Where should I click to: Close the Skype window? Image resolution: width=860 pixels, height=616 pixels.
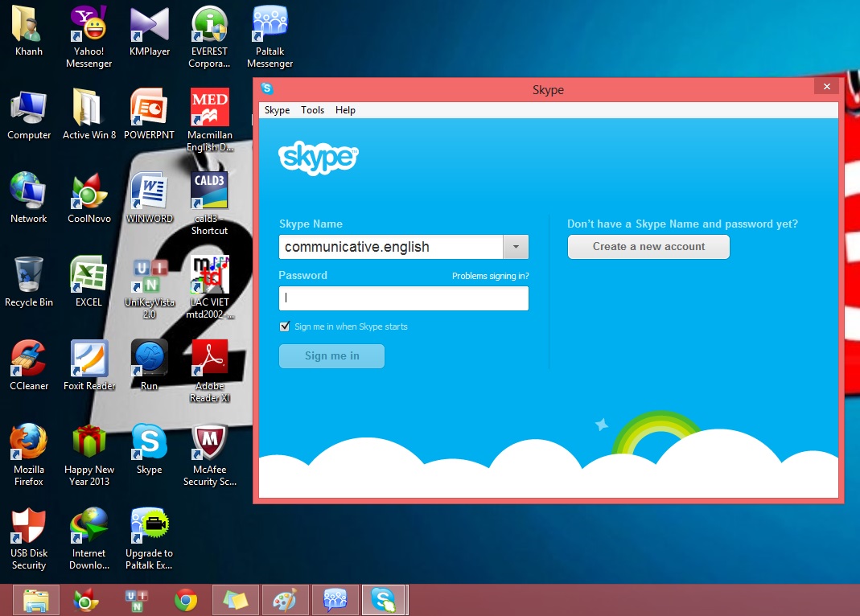pos(826,87)
